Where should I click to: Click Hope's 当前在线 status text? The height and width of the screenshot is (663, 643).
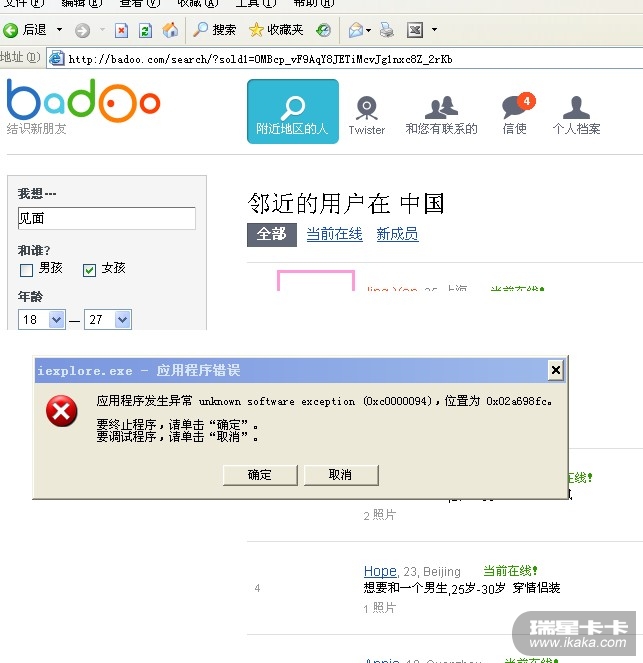[x=510, y=571]
